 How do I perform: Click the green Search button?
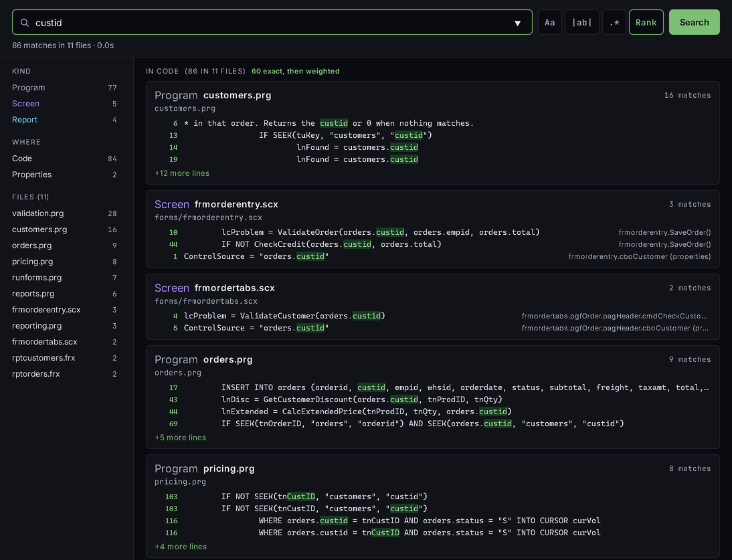pos(694,22)
